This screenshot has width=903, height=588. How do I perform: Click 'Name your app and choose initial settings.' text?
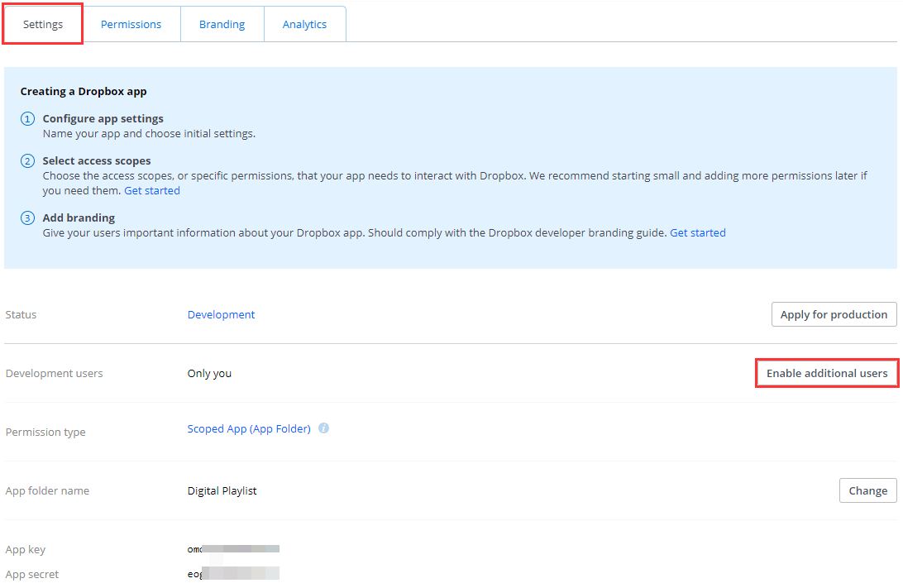pos(149,134)
